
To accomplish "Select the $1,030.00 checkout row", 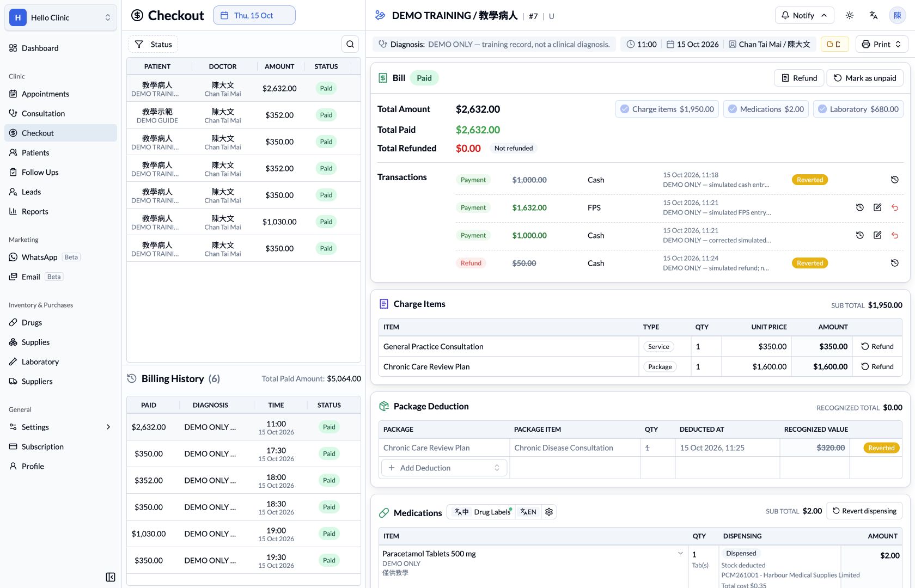I will [243, 222].
